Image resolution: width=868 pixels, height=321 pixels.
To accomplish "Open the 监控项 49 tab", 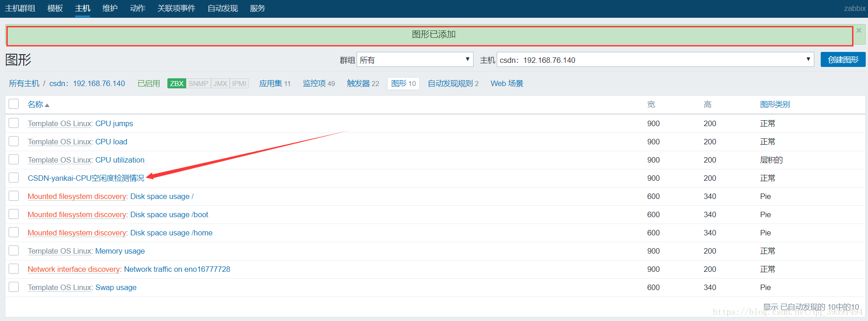I will tap(319, 83).
